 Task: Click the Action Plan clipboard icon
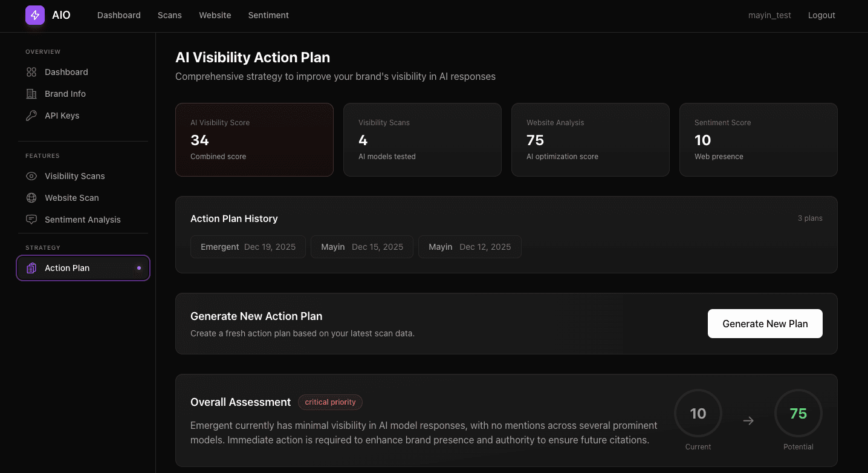[31, 268]
